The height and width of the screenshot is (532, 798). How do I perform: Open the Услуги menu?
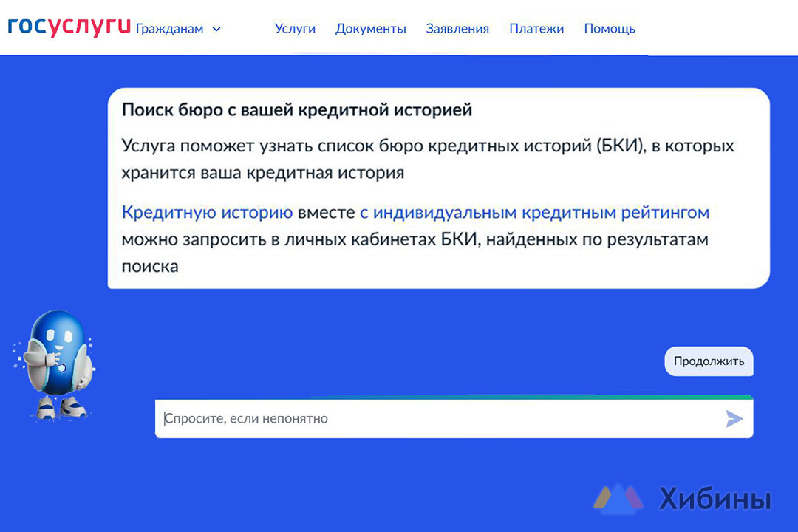click(x=295, y=29)
